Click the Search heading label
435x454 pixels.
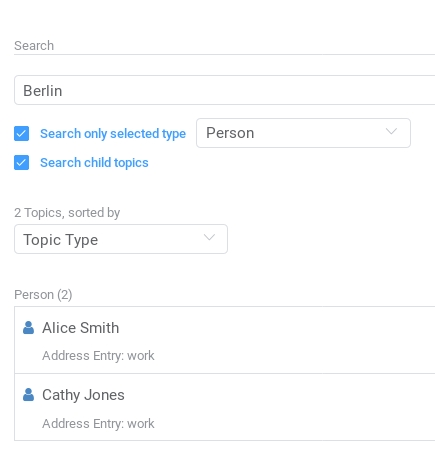pyautogui.click(x=34, y=46)
